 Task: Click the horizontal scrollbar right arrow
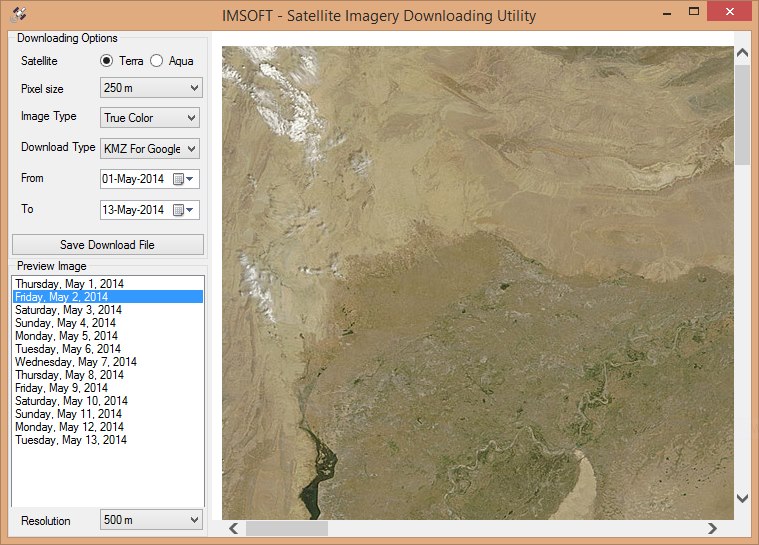[x=712, y=529]
